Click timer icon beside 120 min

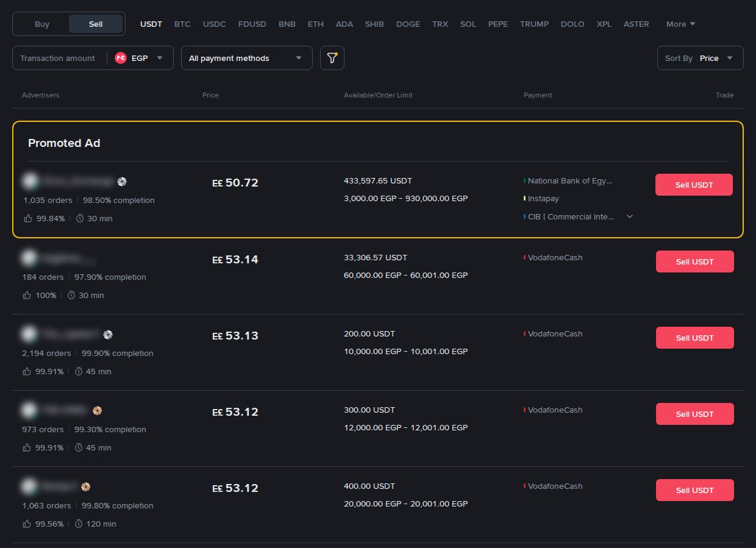[x=79, y=524]
